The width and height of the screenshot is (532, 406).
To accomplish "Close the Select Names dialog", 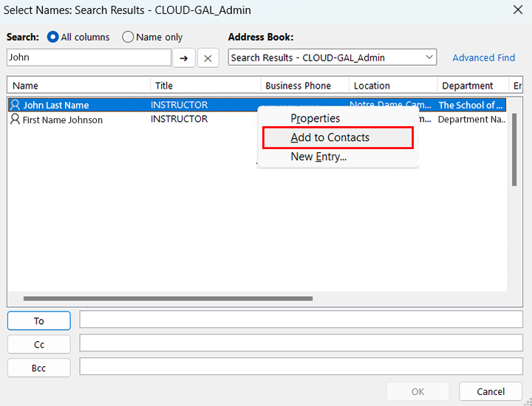I will pos(517,10).
